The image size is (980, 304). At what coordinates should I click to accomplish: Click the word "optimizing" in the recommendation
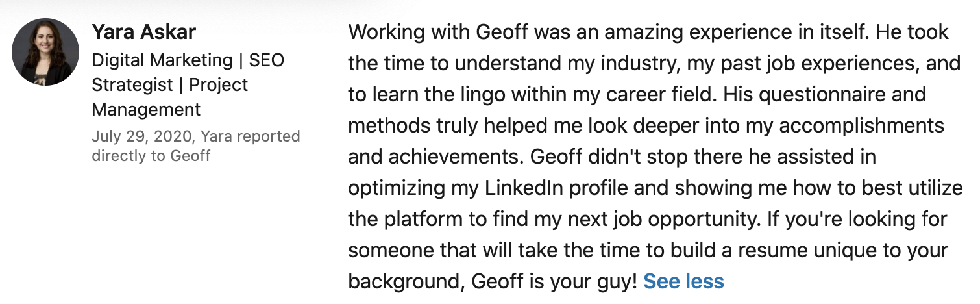(397, 188)
